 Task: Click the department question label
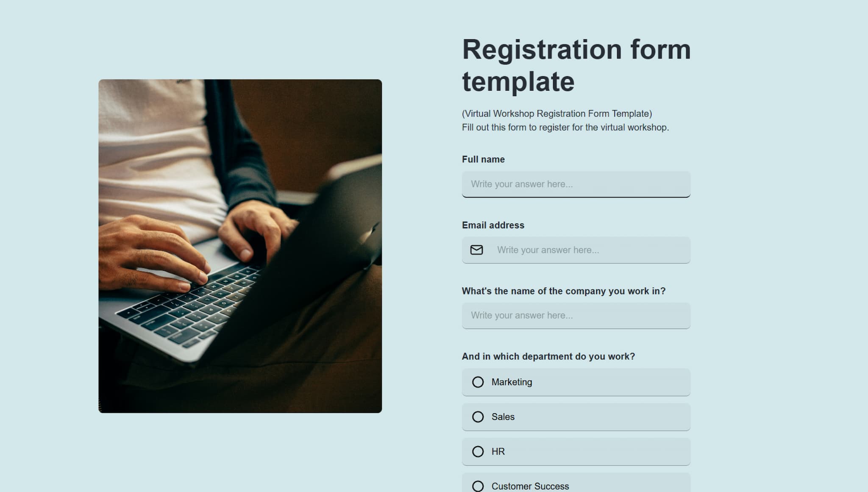pos(548,356)
